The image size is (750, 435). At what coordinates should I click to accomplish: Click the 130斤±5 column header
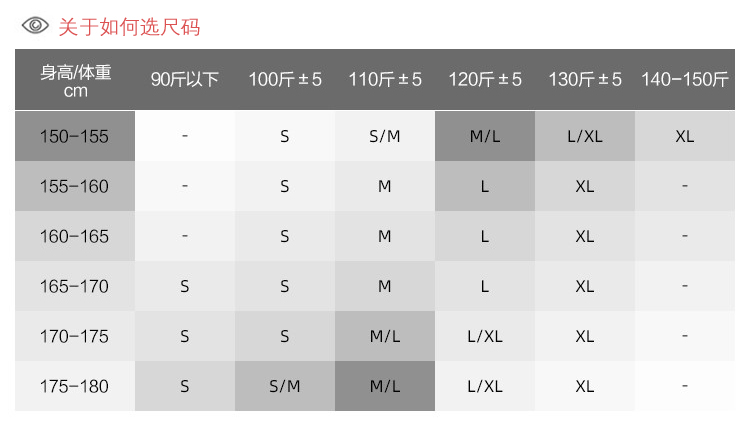pyautogui.click(x=585, y=80)
